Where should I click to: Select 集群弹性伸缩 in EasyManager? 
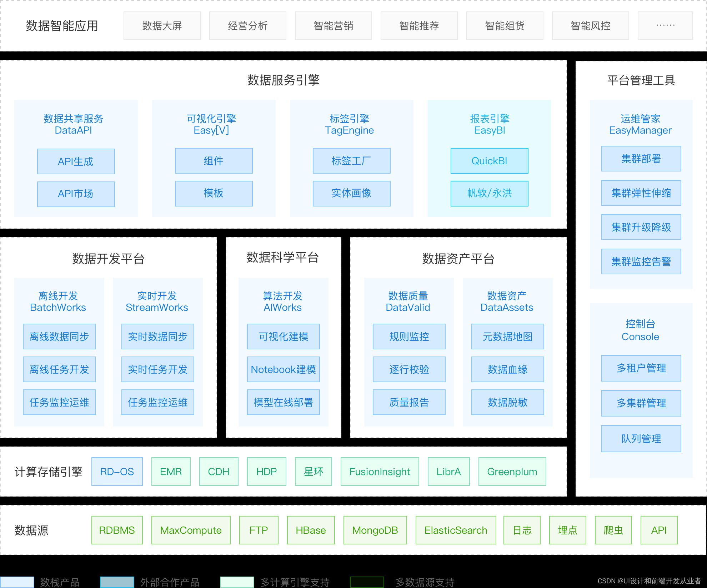click(x=641, y=193)
